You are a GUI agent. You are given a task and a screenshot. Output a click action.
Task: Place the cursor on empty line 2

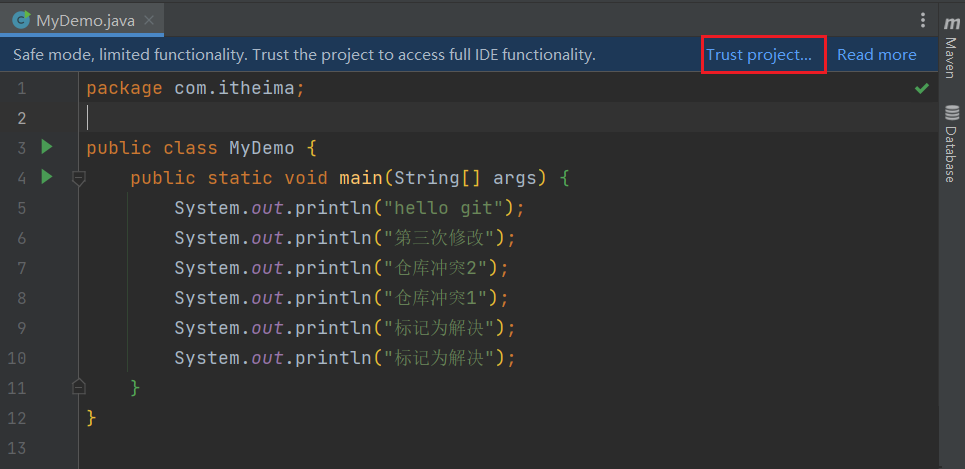point(300,118)
